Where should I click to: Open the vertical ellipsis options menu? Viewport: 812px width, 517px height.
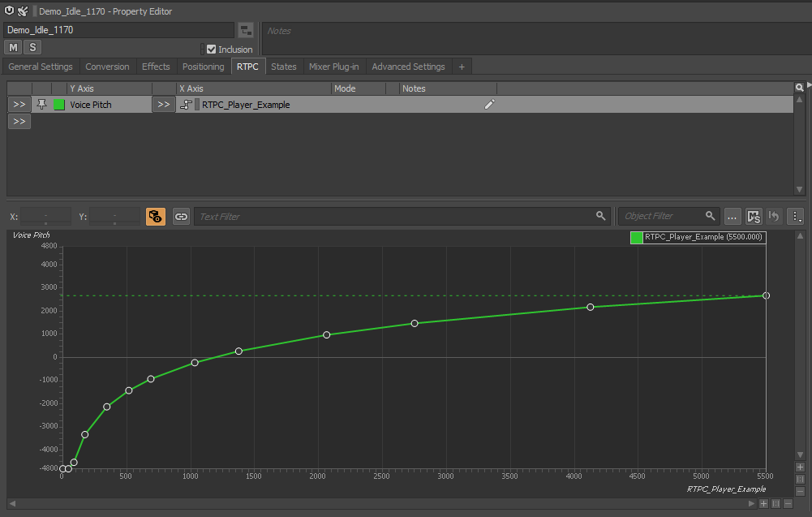pos(796,216)
